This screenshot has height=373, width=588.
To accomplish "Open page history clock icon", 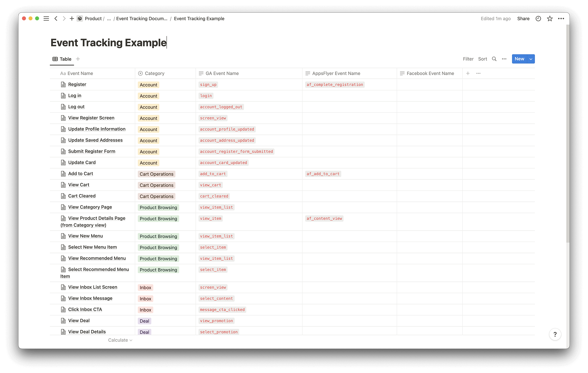I will point(538,19).
